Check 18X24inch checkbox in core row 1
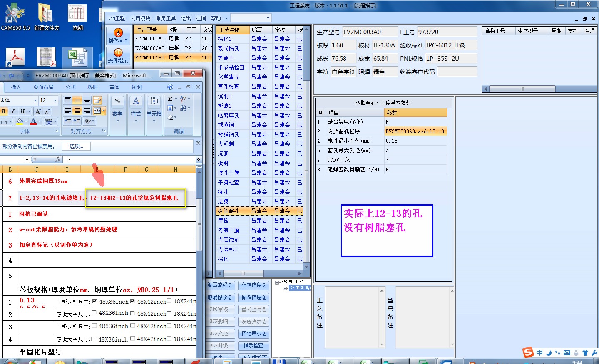 tap(169, 300)
